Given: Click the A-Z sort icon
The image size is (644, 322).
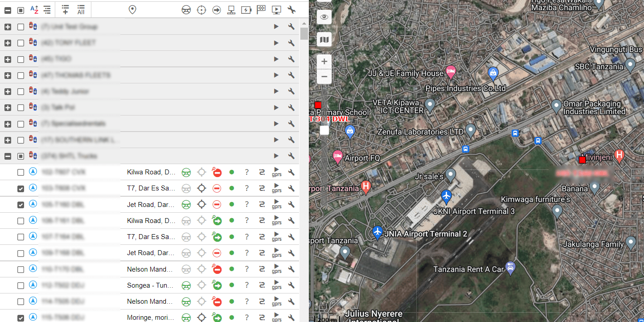Looking at the screenshot, I should pos(34,10).
